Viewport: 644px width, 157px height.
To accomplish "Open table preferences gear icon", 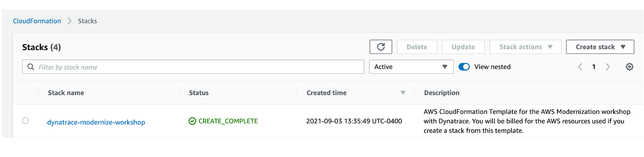I will (629, 67).
